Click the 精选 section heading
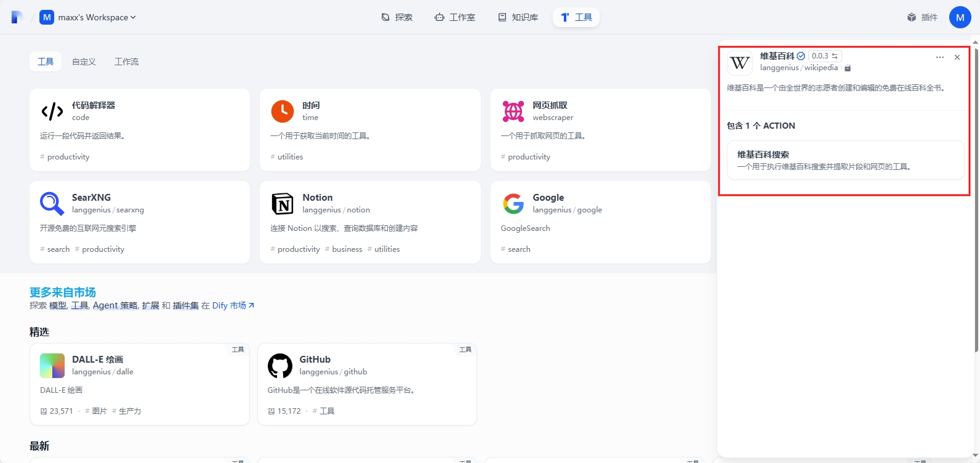 39,332
